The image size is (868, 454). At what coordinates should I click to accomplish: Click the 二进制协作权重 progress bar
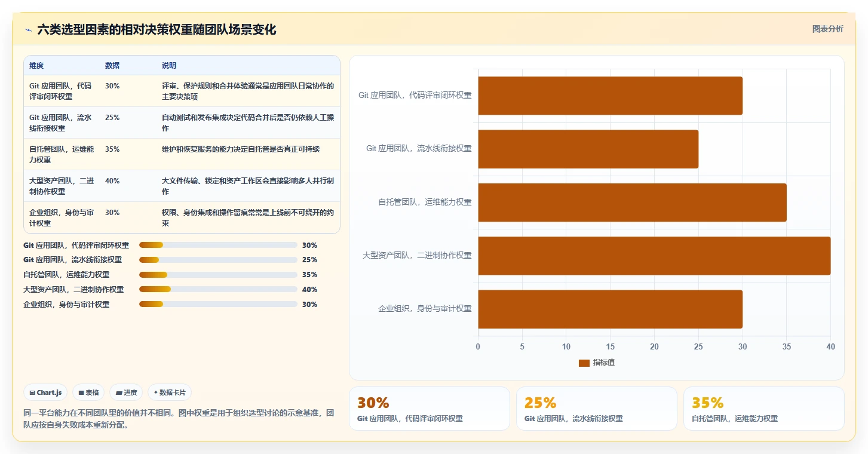pyautogui.click(x=218, y=290)
